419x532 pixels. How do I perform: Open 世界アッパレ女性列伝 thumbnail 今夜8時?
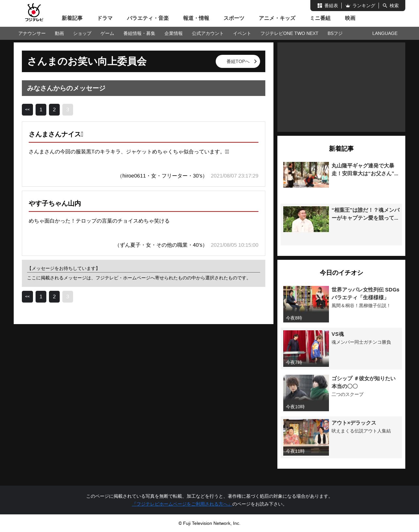(x=306, y=304)
